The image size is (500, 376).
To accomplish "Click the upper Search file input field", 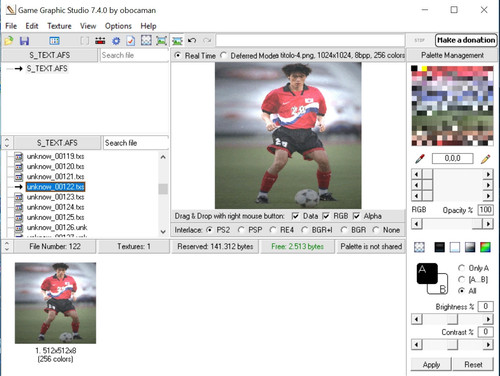I will [134, 55].
